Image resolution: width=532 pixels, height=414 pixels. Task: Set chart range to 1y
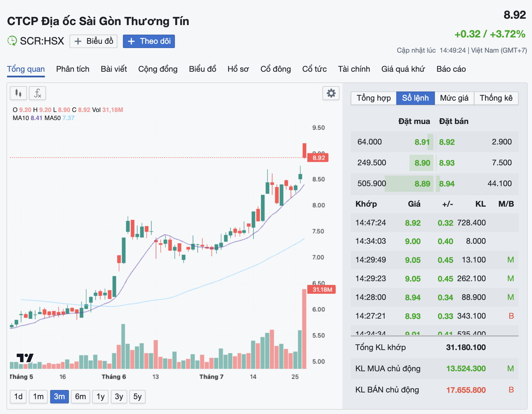pyautogui.click(x=100, y=397)
